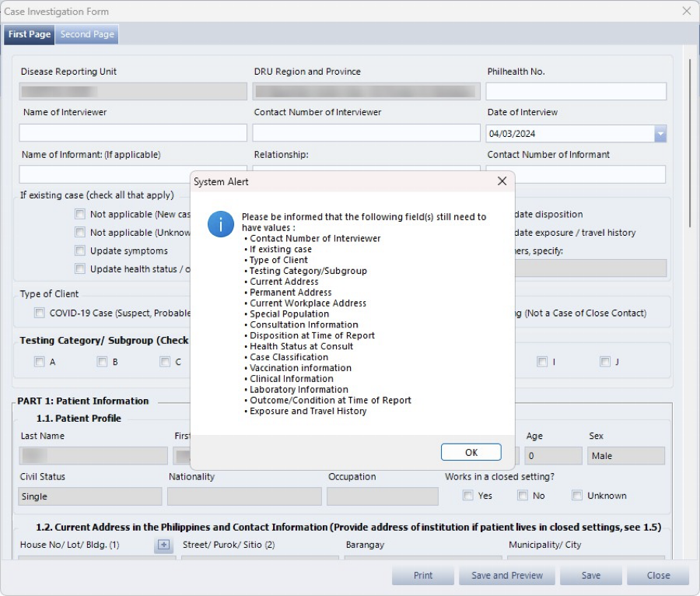
Task: Click the Philhealth No. input field
Action: click(x=576, y=92)
